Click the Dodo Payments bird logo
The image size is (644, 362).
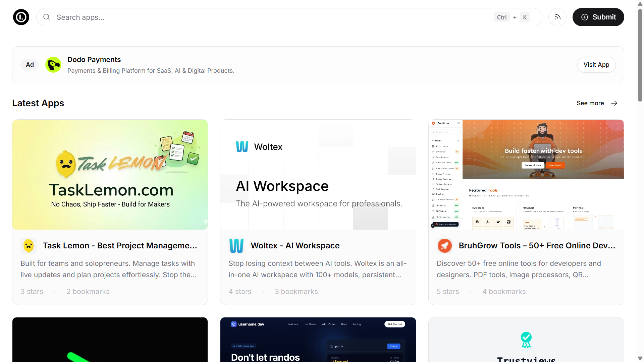53,65
